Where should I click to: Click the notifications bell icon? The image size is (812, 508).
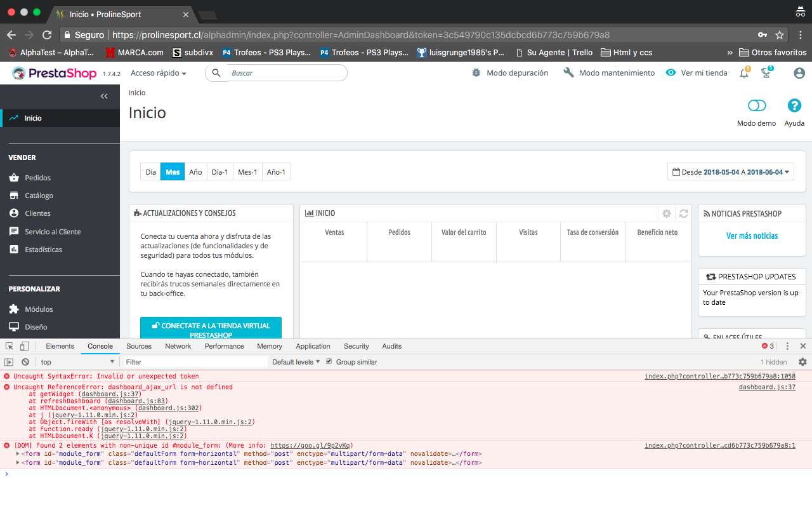point(744,74)
